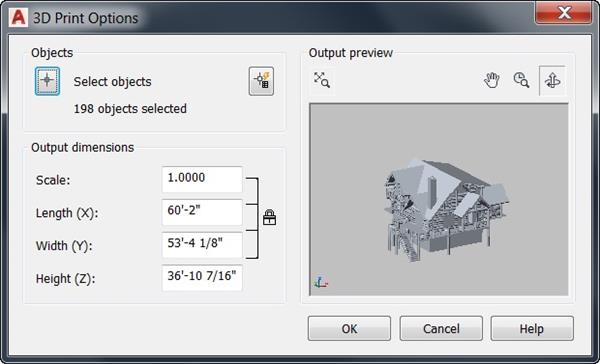Activate the Zoom magnifier tool
600x364 pixels.
[x=521, y=80]
